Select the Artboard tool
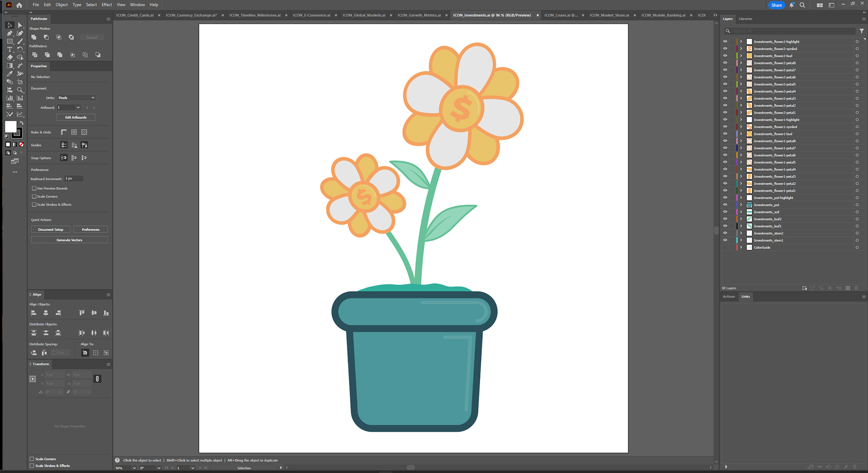 coord(20,82)
